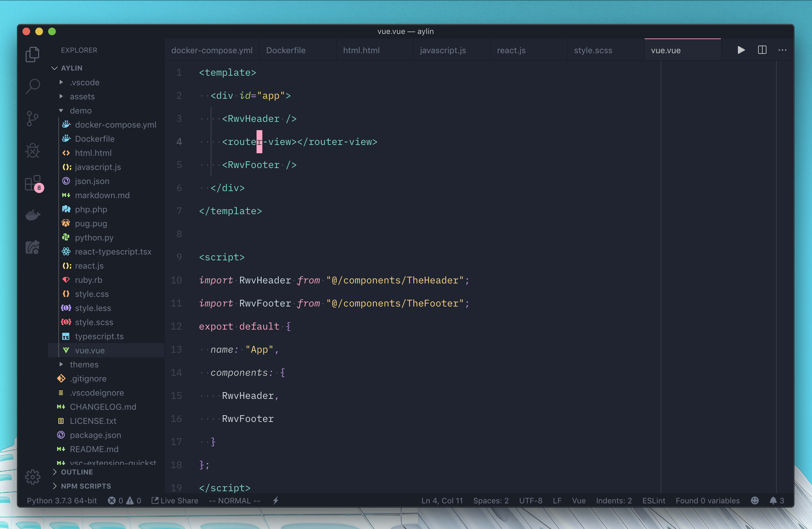Open the Debug view icon
This screenshot has width=812, height=529.
pyautogui.click(x=33, y=150)
